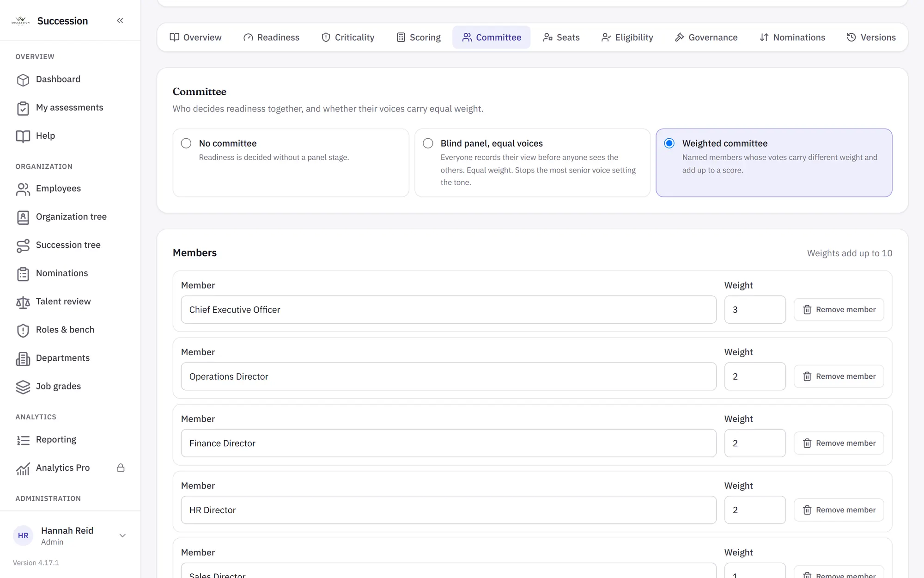Open the Seats tab
Screen dimensions: 924x578
(x=561, y=37)
